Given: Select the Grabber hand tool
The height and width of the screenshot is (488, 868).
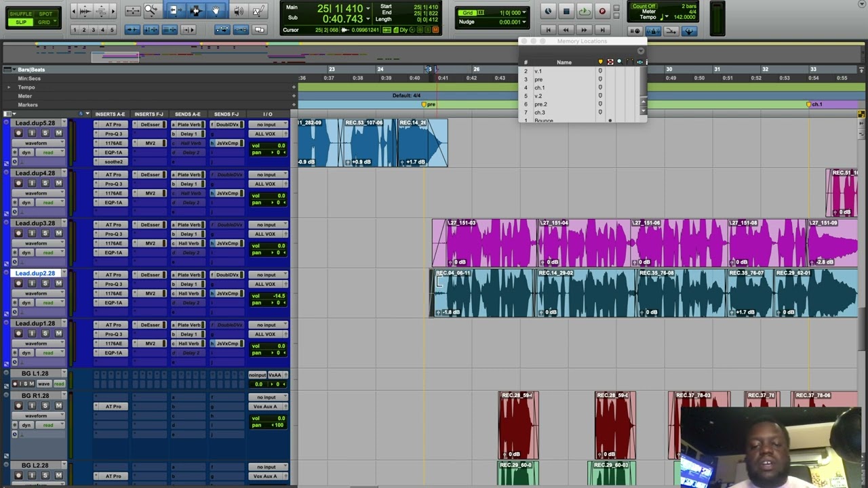Looking at the screenshot, I should coord(216,10).
